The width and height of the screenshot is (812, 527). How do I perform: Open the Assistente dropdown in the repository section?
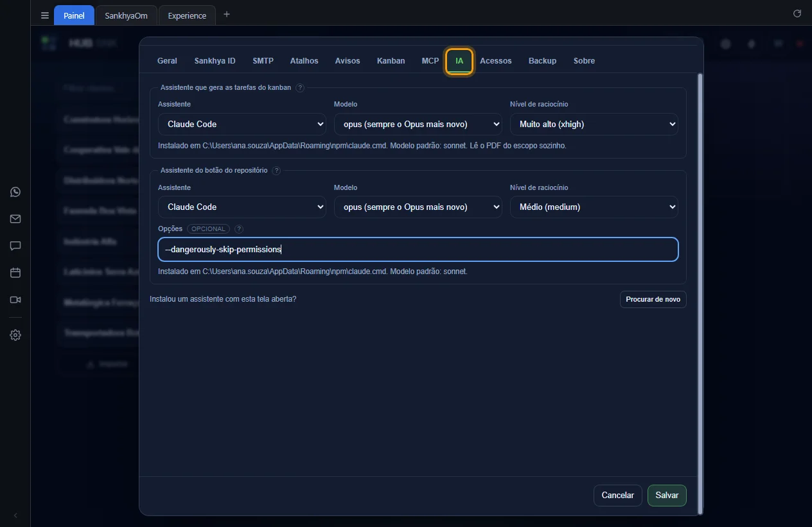(x=242, y=207)
